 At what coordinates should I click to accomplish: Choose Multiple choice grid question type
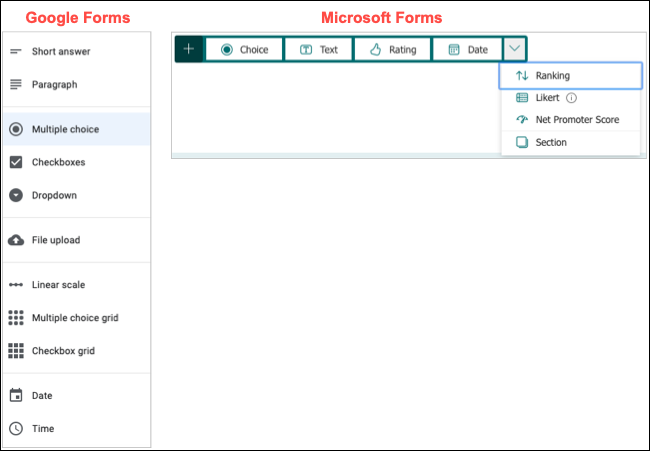[77, 318]
